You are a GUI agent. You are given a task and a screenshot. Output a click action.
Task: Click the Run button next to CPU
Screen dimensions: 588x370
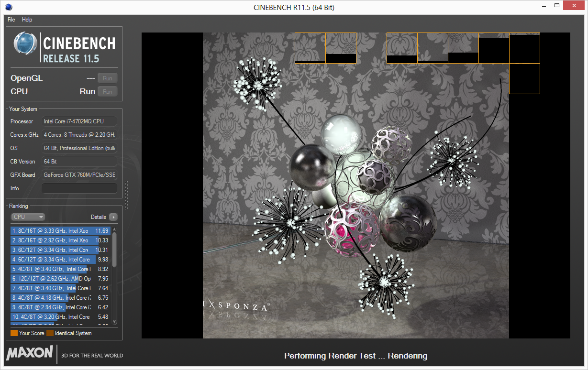click(108, 92)
